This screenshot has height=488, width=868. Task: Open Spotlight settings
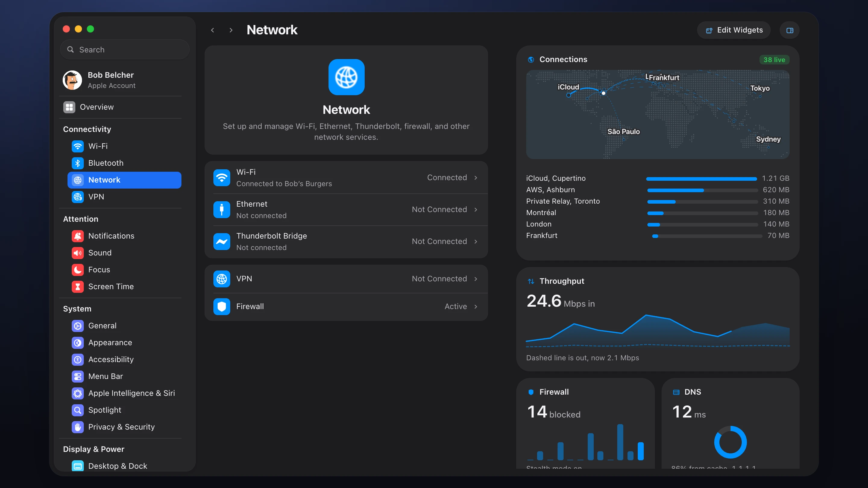coord(124,410)
